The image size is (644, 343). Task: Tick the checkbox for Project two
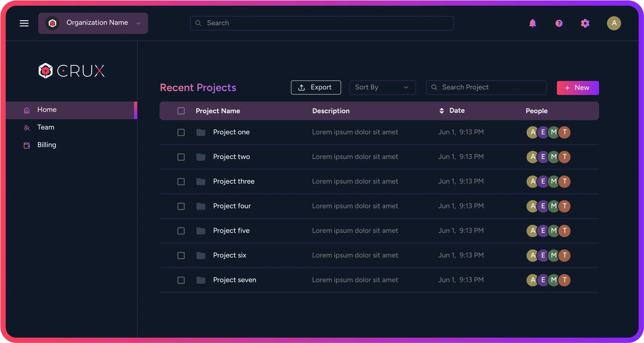[x=181, y=157]
